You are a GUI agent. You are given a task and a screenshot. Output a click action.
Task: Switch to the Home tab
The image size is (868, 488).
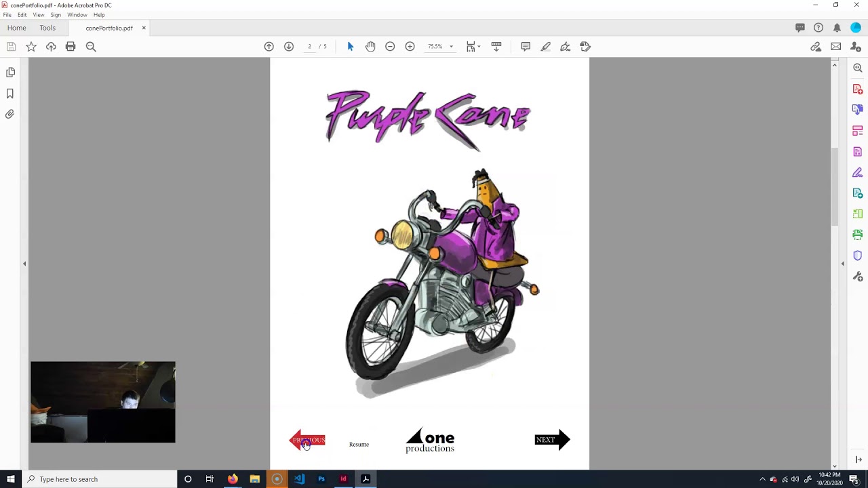pyautogui.click(x=17, y=28)
